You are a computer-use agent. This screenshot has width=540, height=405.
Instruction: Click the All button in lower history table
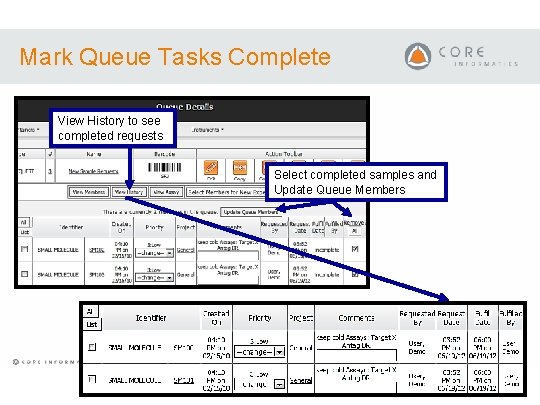pyautogui.click(x=90, y=312)
